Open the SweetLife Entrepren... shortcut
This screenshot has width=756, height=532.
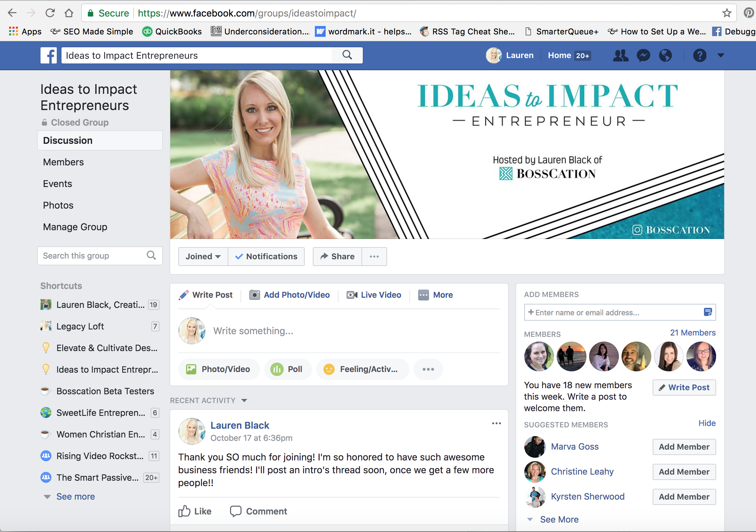tap(100, 413)
